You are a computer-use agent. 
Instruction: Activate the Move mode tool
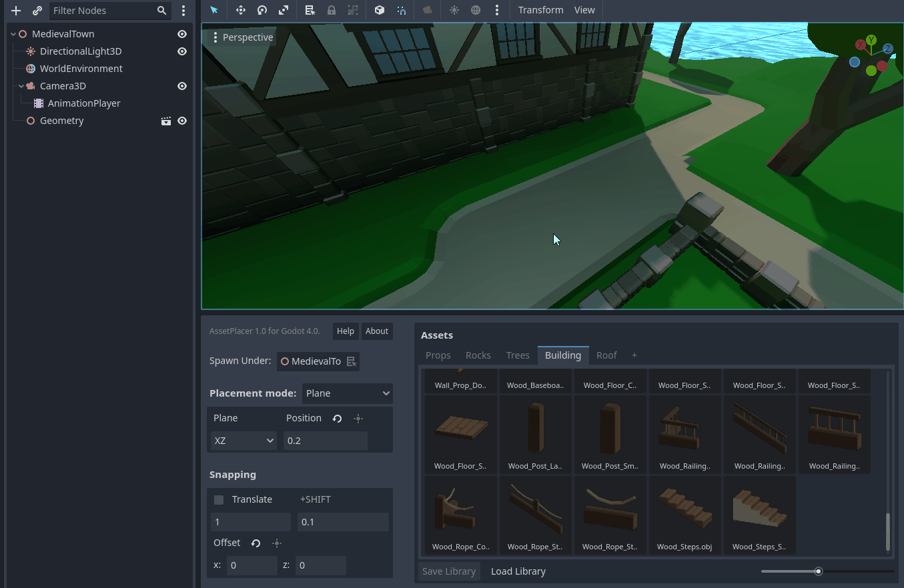click(241, 10)
